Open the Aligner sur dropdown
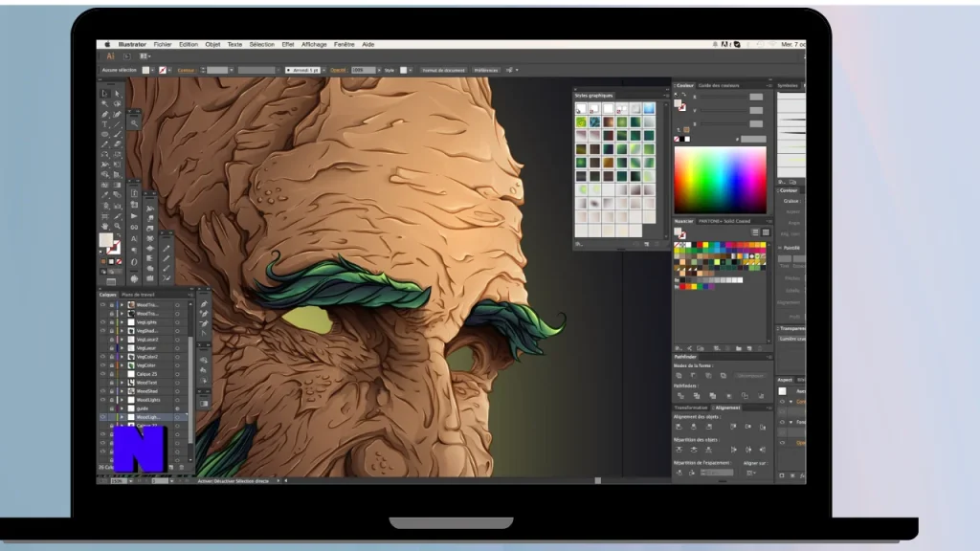 (750, 473)
